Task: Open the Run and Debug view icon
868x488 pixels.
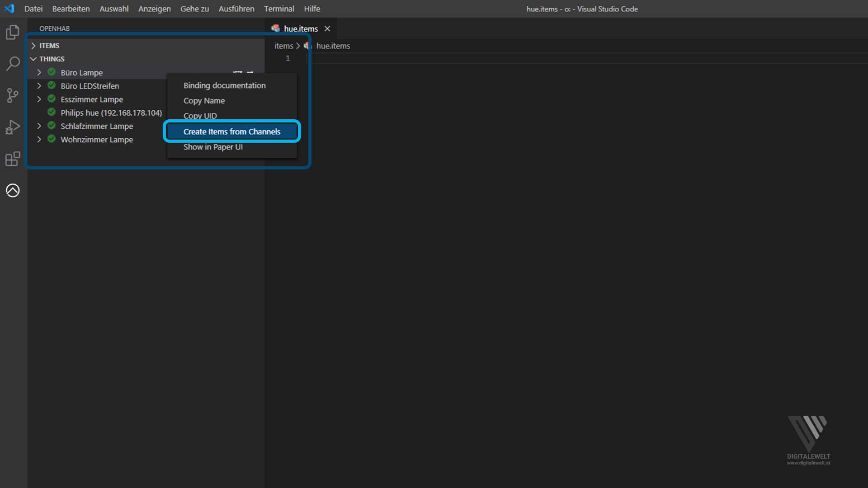Action: click(x=13, y=127)
